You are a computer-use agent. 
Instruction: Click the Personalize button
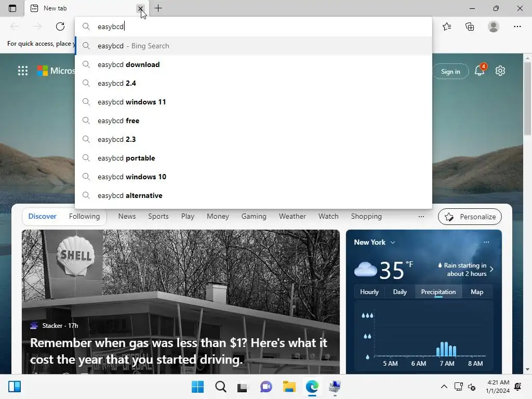tap(470, 217)
